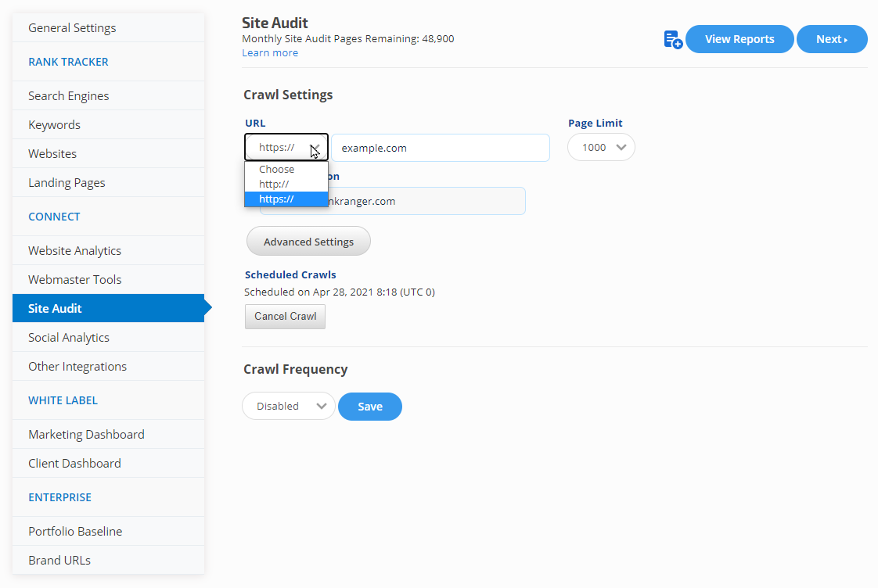Click the Next button
The image size is (878, 588).
(x=831, y=39)
